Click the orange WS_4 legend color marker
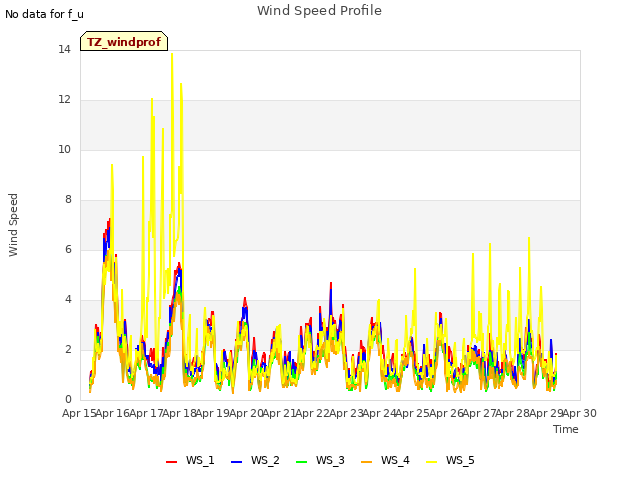Screen dimensions: 640x480 (366, 462)
